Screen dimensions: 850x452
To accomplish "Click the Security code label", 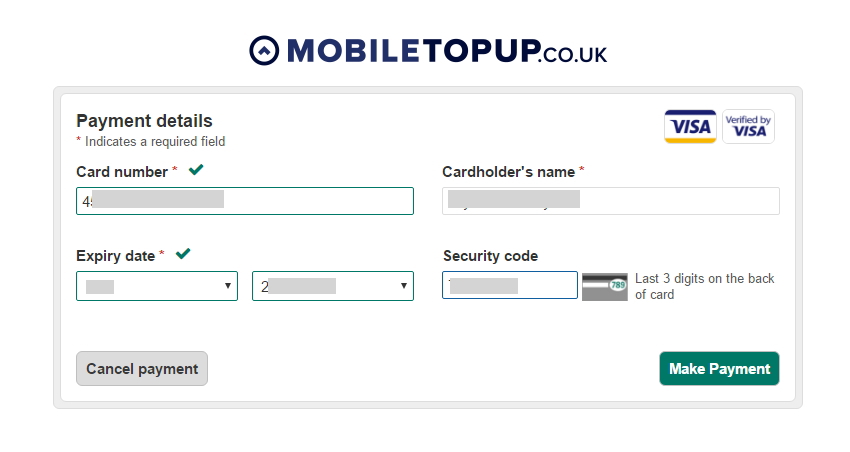I will tap(491, 256).
